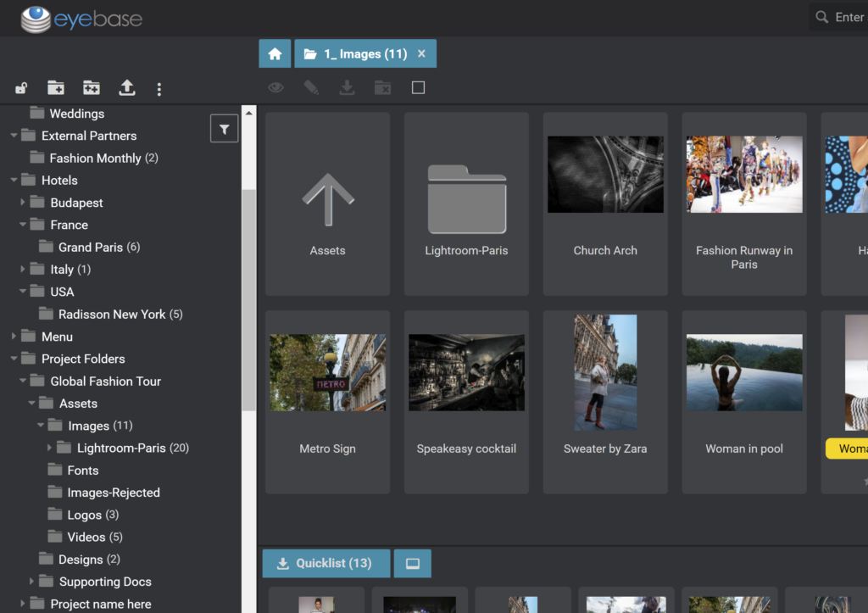The width and height of the screenshot is (868, 613).
Task: Open the Quicklist with 13 items
Action: (x=325, y=563)
